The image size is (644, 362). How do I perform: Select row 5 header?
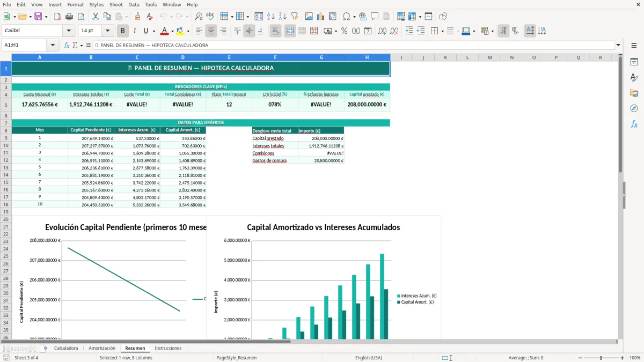6,105
